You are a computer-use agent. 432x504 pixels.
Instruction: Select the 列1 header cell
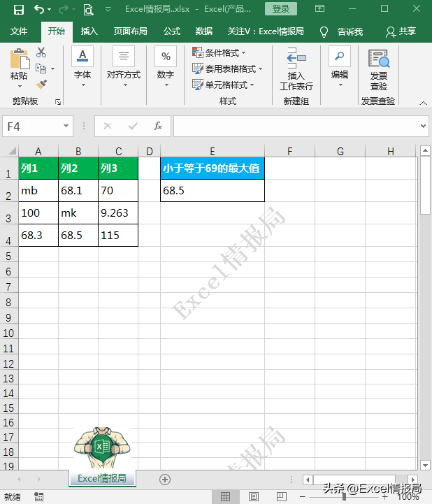[38, 168]
